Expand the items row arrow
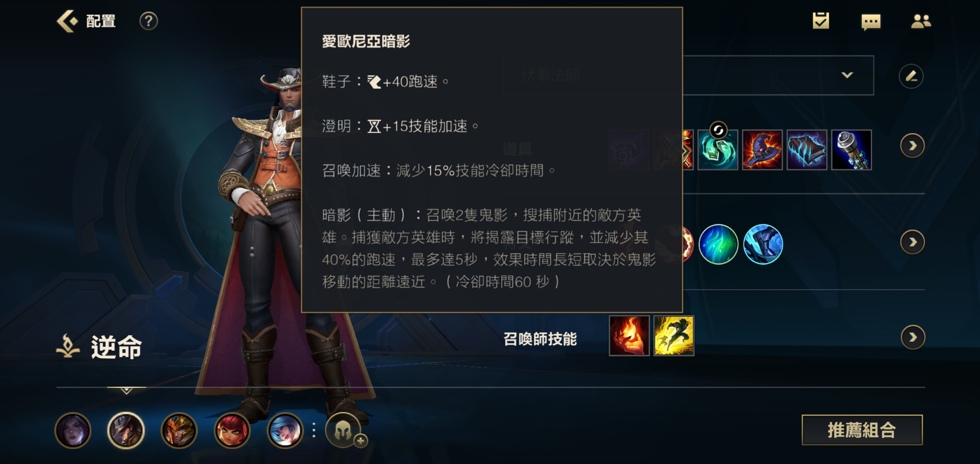The height and width of the screenshot is (464, 980). (x=912, y=146)
